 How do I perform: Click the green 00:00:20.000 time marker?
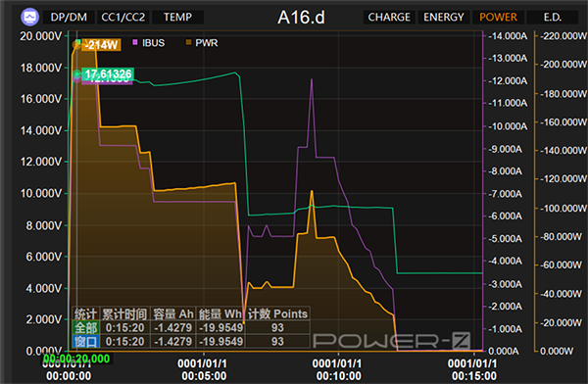pos(76,359)
